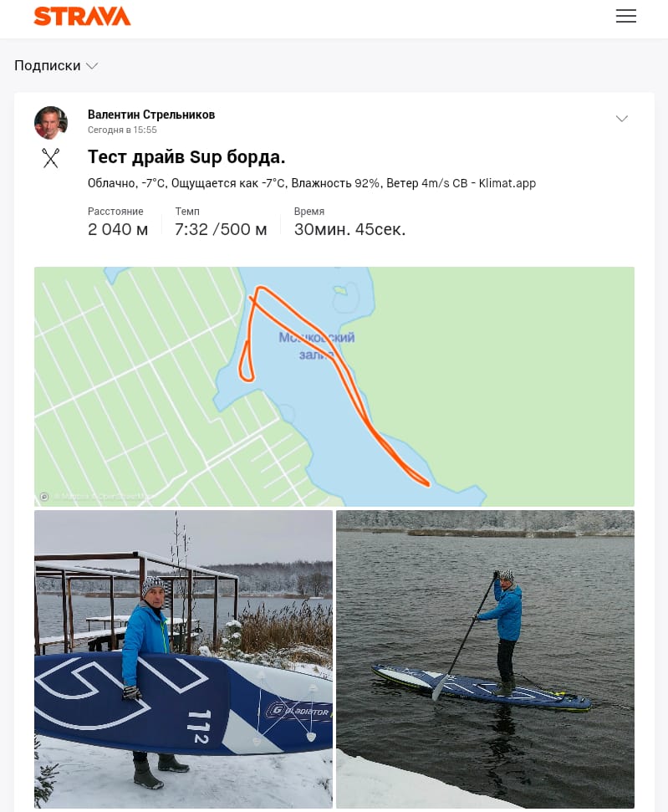Click the map copyright info icon
Image resolution: width=668 pixels, height=812 pixels.
click(x=44, y=497)
